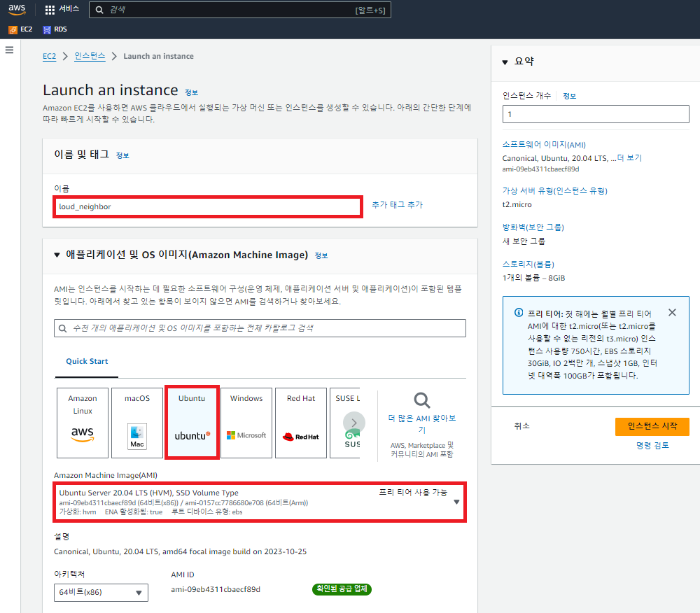Click the free tier info circle icon
This screenshot has width=700, height=613.
coord(518,313)
